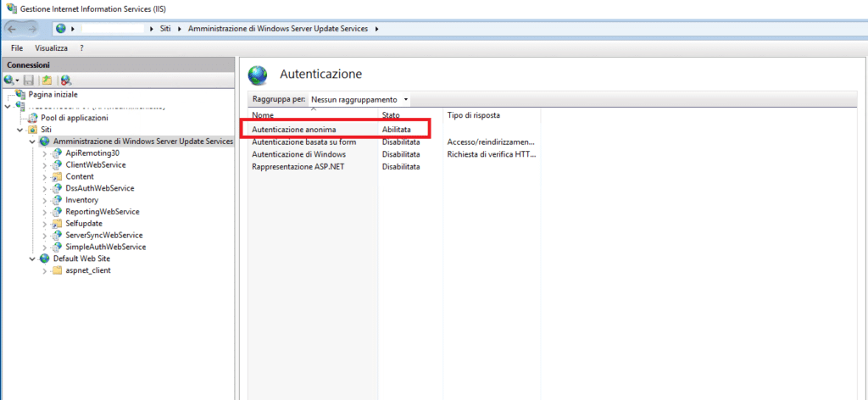
Task: Expand the Selfupdate node
Action: point(44,224)
